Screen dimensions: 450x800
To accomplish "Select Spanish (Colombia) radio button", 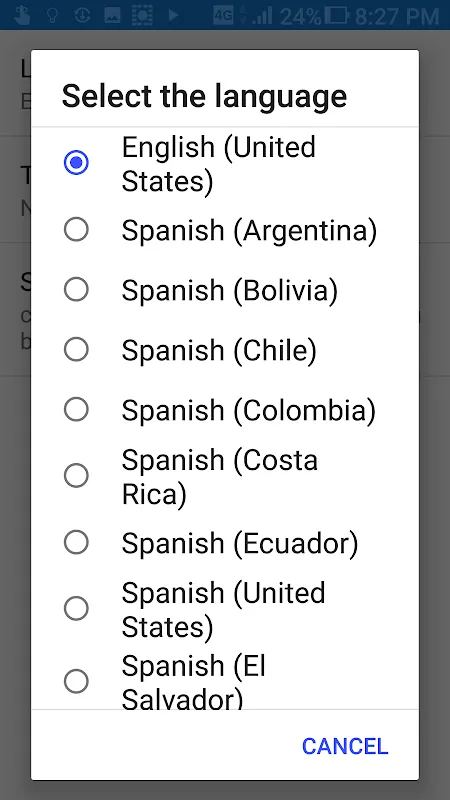I will click(x=76, y=409).
